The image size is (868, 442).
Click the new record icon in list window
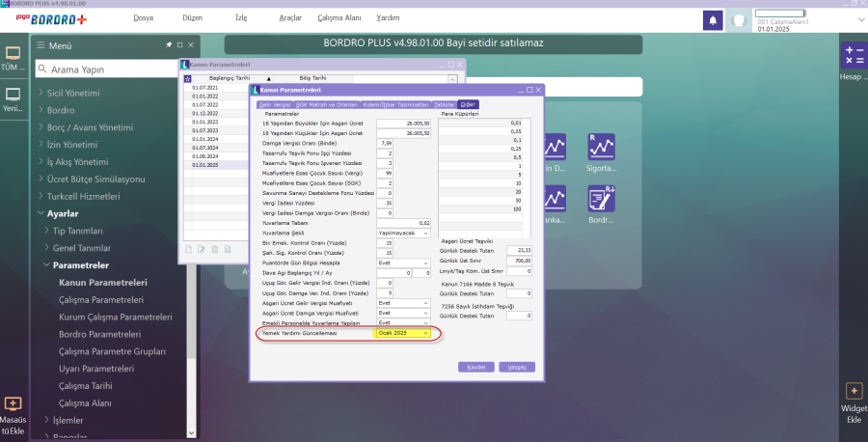click(188, 250)
